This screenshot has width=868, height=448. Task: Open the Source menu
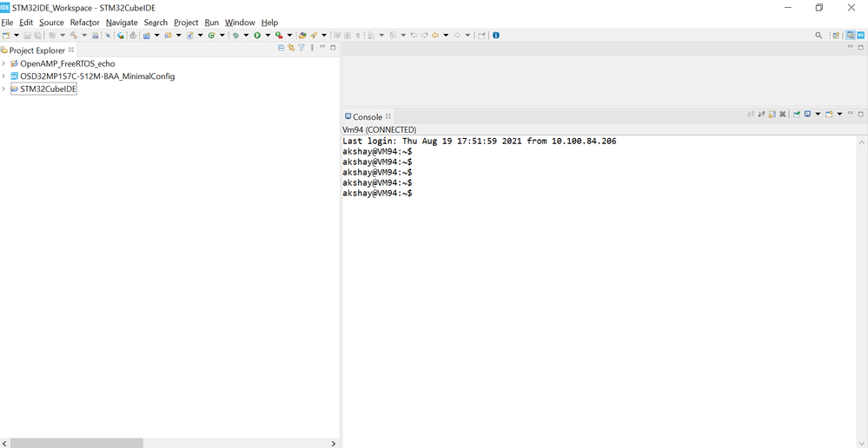[51, 23]
